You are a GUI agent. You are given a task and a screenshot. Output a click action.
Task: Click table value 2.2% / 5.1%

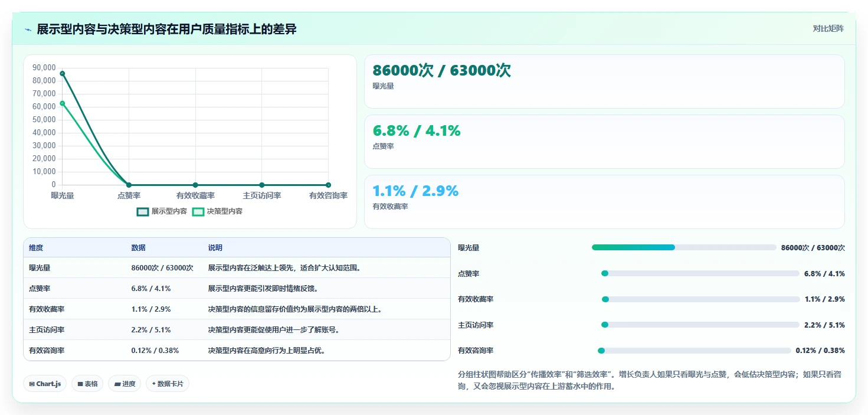(151, 330)
